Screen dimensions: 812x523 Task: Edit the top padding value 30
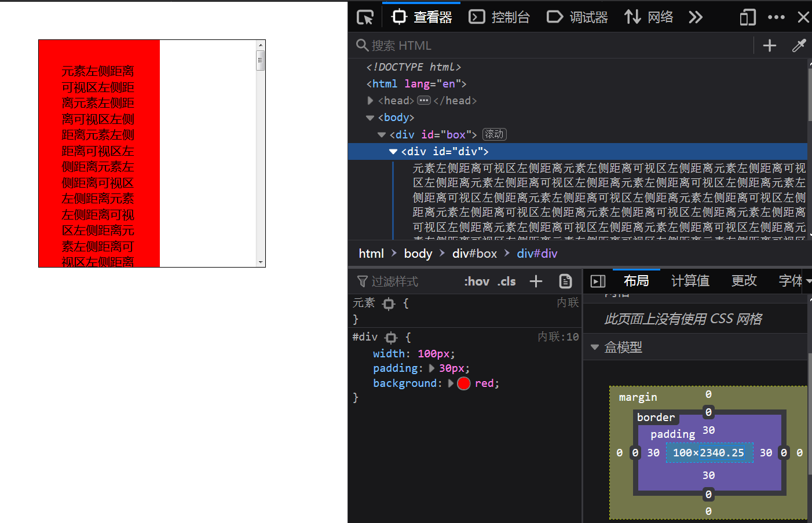708,430
